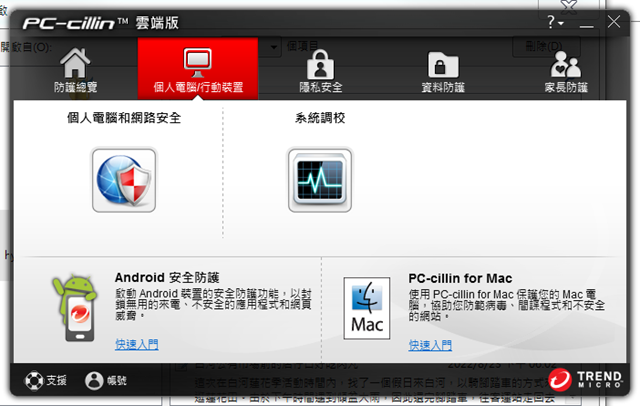This screenshot has height=406, width=640.
Task: Click the 個人電腦和網路安全 heading
Action: (x=124, y=118)
